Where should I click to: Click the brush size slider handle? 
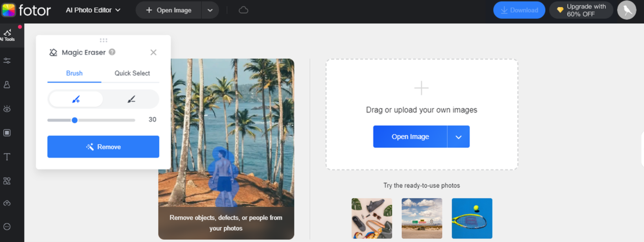click(x=75, y=120)
